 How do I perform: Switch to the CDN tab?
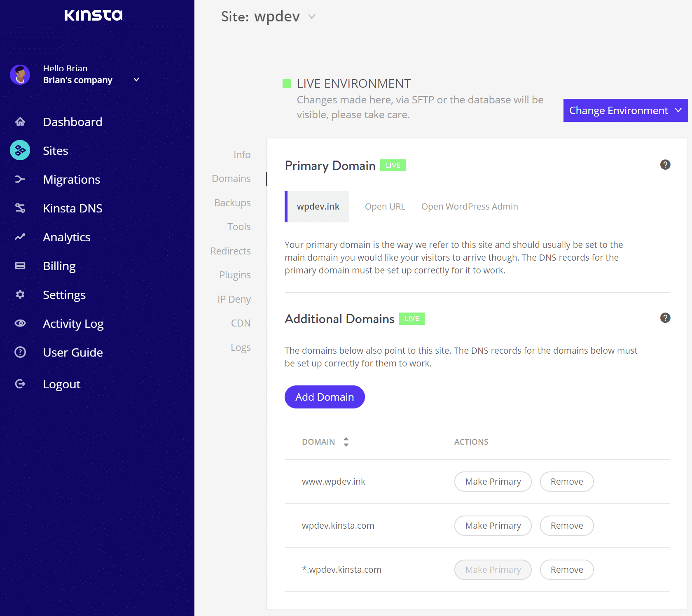click(x=241, y=323)
